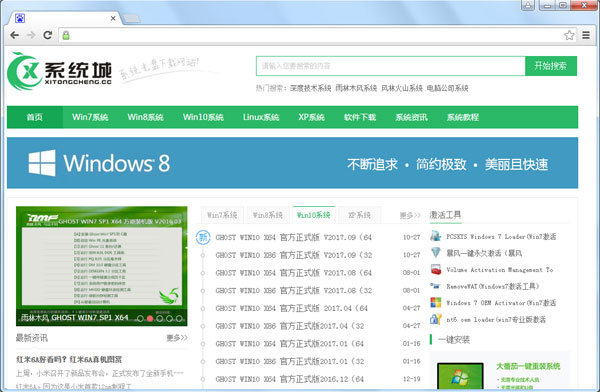Image resolution: width=600 pixels, height=392 pixels.
Task: Open news headline 红米6A好看吗
Action: (x=69, y=359)
